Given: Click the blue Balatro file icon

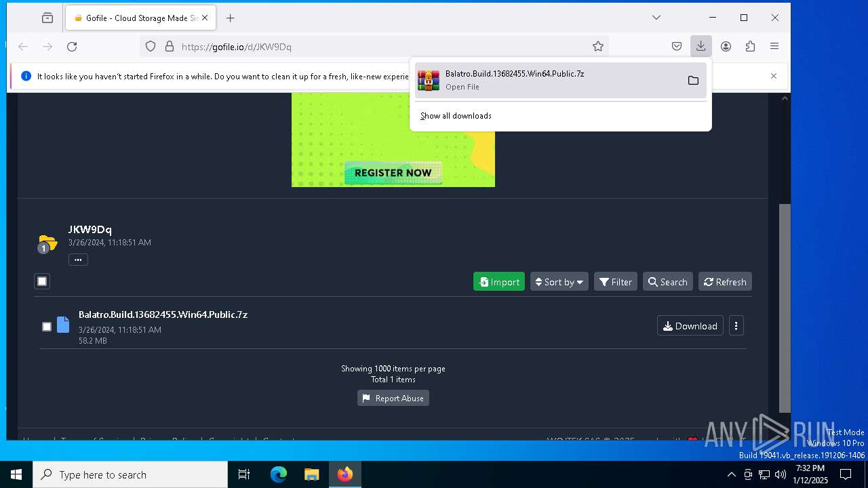Looking at the screenshot, I should click(63, 325).
